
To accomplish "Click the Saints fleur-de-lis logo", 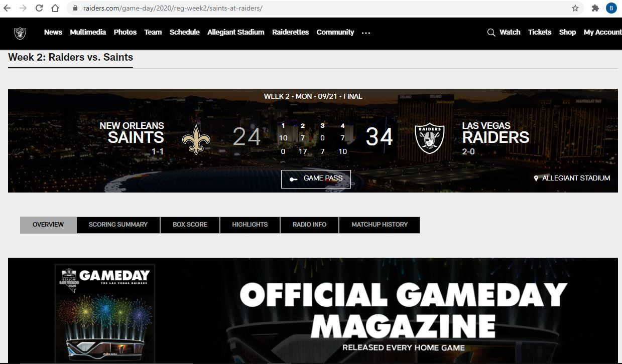I will 195,139.
